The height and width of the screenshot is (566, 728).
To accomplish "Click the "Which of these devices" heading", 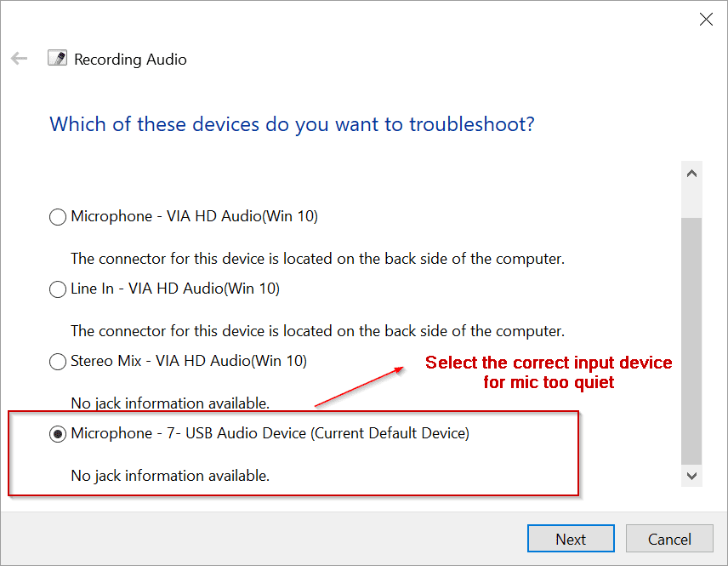I will (292, 124).
